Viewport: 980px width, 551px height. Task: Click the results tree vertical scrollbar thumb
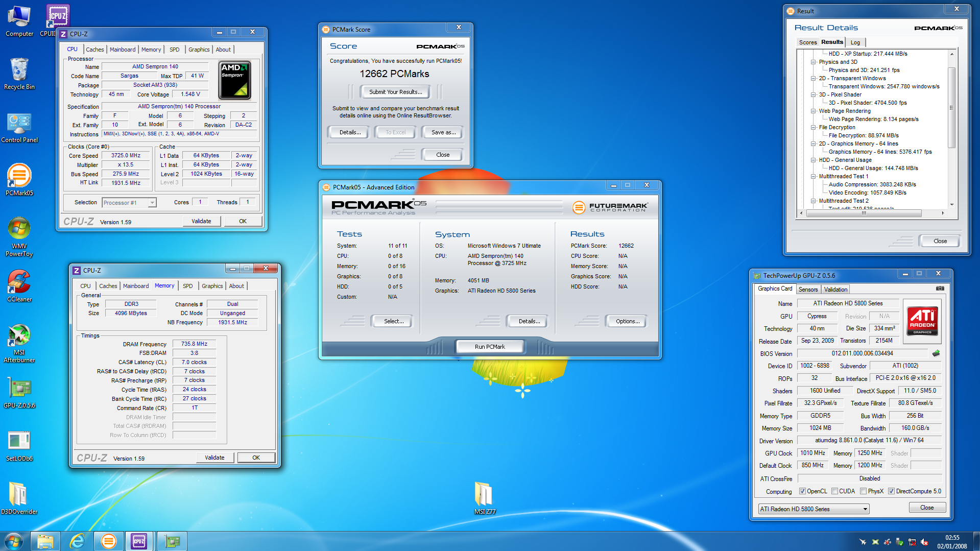point(951,107)
